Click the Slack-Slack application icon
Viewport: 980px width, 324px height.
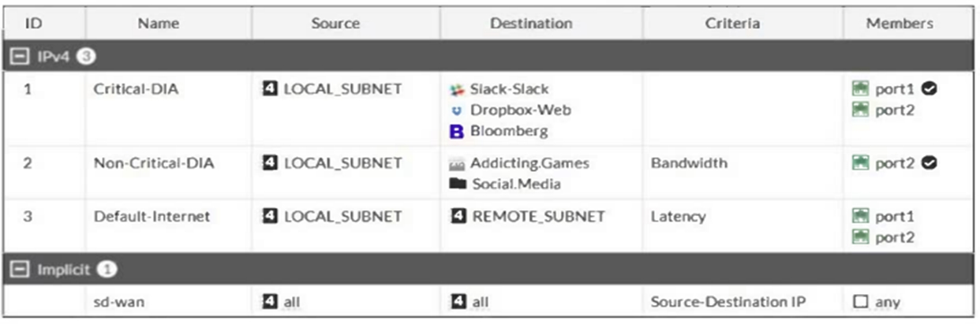click(456, 89)
